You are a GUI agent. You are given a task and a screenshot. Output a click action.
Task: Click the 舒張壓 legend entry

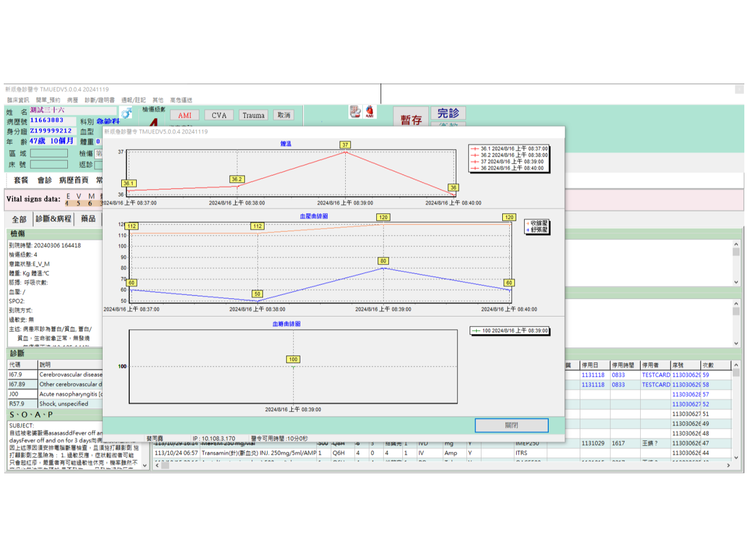pos(537,230)
